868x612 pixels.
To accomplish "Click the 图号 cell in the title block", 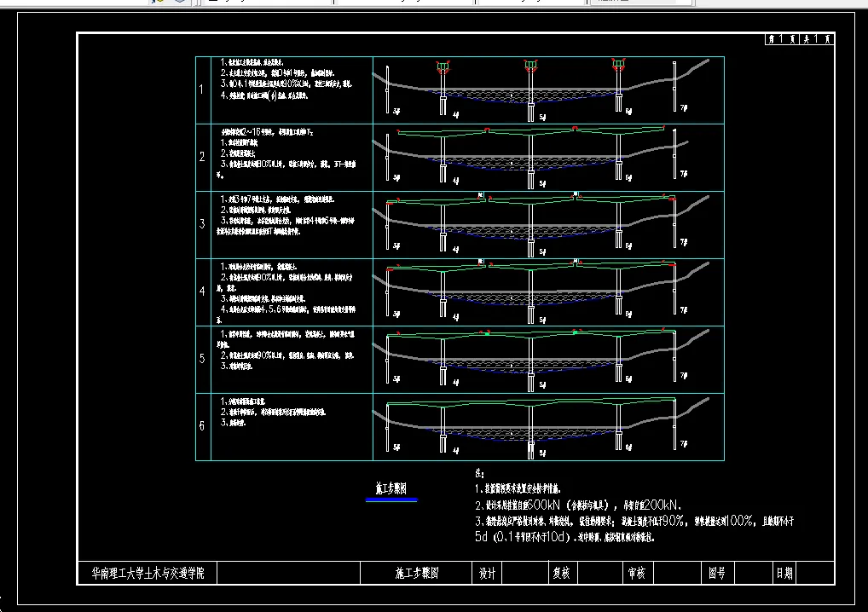I will (717, 574).
